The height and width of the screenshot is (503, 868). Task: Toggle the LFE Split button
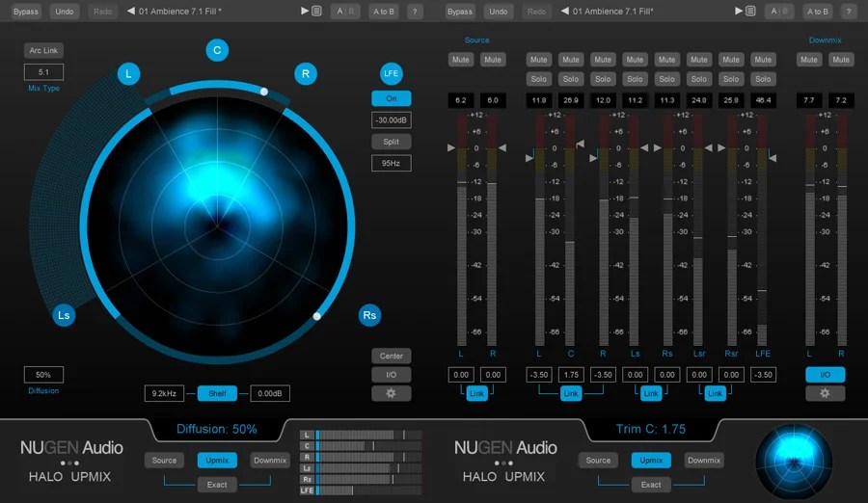pos(391,142)
